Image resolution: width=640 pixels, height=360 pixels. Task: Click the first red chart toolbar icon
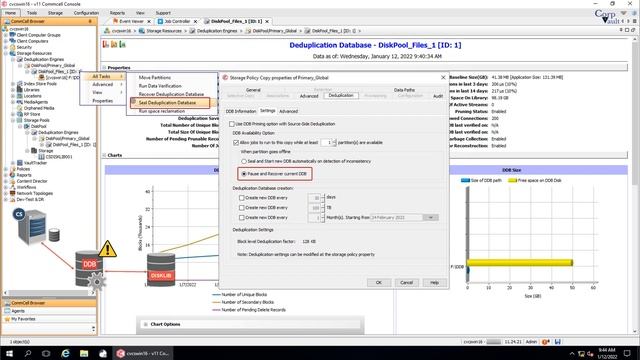point(106,44)
